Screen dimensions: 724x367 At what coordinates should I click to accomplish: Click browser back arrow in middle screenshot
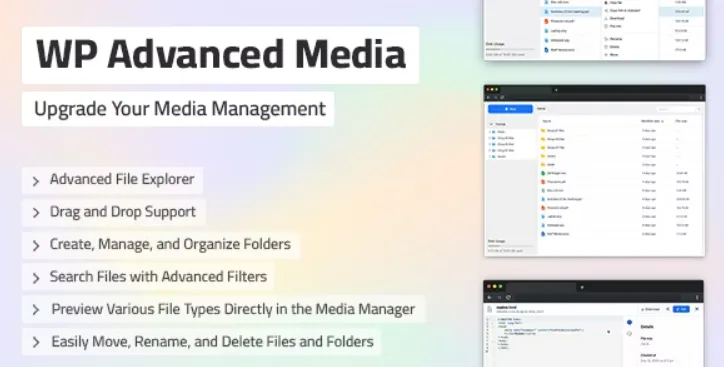coord(489,97)
